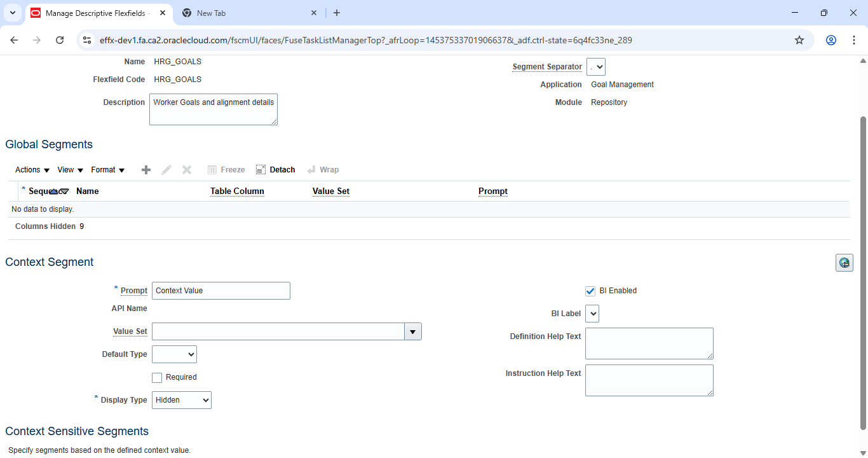Screen dimensions: 868x458
Task: Detach the Global Segments table
Action: click(276, 170)
